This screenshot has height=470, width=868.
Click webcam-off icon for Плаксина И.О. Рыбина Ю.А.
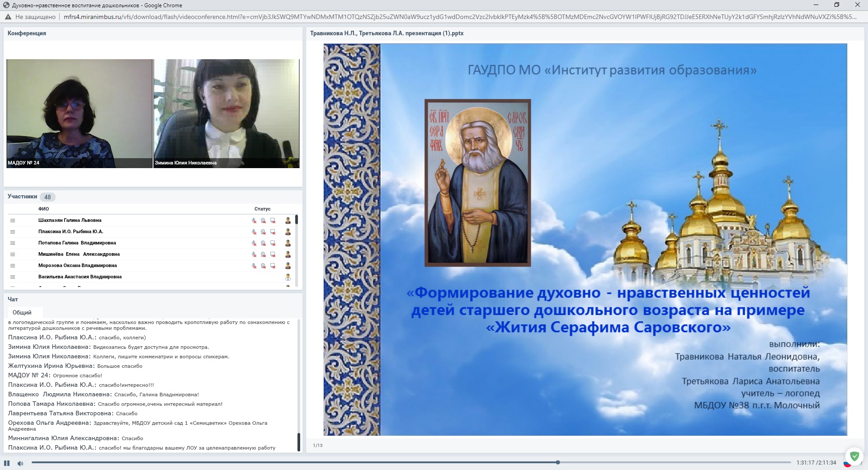264,232
